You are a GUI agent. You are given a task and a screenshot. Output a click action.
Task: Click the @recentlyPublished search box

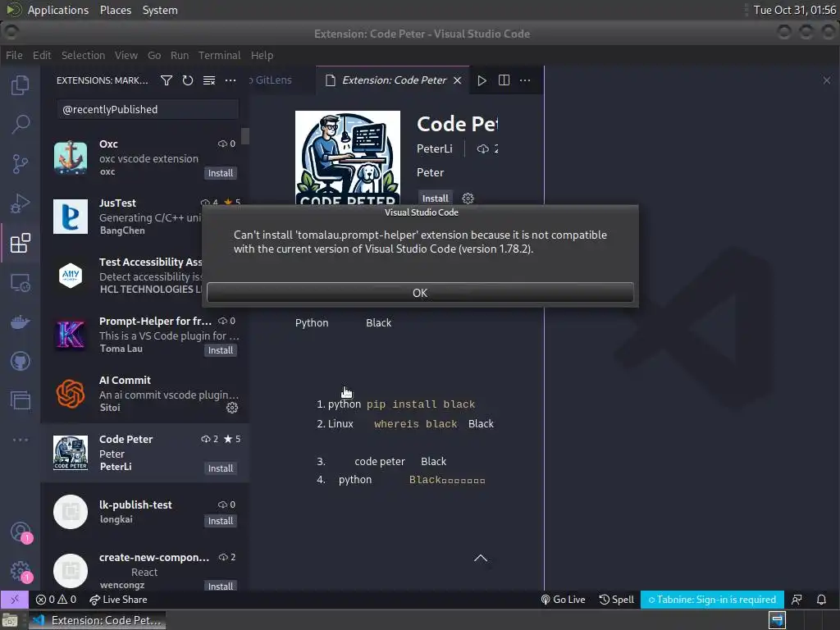(148, 109)
